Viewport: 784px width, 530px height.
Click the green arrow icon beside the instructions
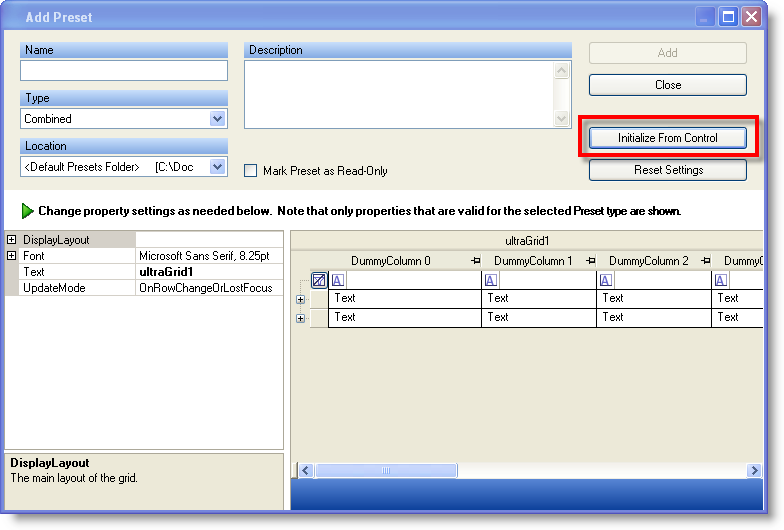27,211
